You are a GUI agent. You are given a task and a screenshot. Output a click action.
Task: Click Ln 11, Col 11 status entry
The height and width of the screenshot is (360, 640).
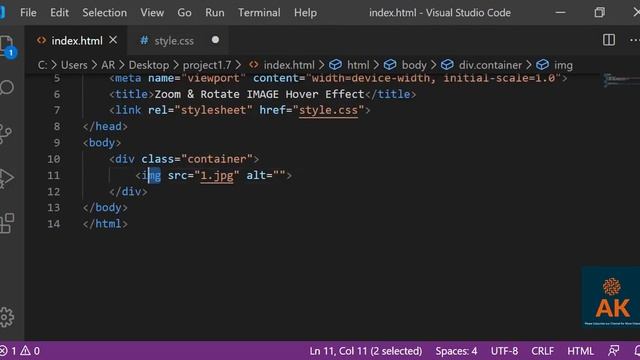(366, 351)
